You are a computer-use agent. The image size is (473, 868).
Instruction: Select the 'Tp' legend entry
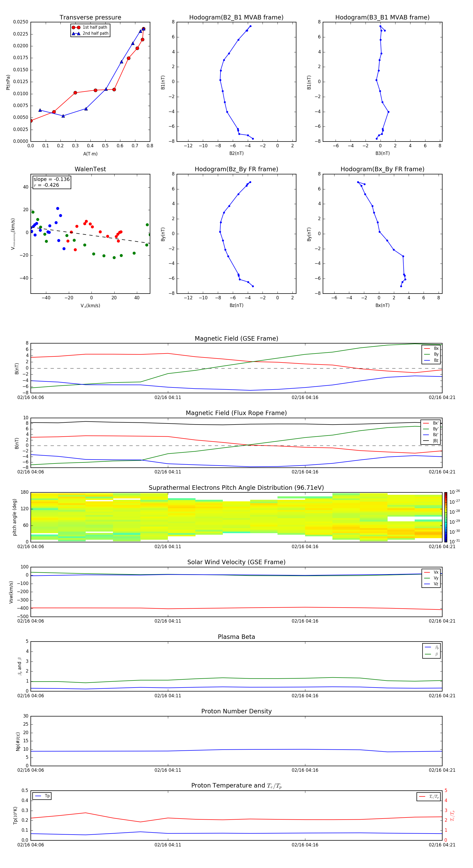42,796
